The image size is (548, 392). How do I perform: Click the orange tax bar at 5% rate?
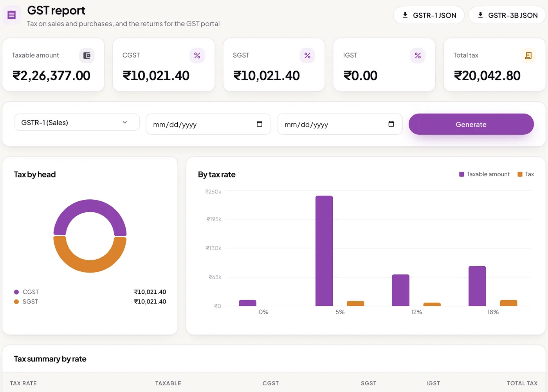click(x=355, y=303)
